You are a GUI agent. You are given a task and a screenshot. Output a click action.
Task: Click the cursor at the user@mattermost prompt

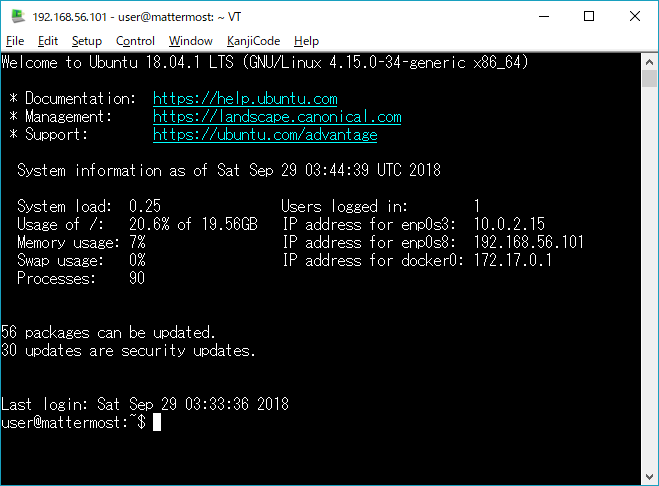point(157,423)
